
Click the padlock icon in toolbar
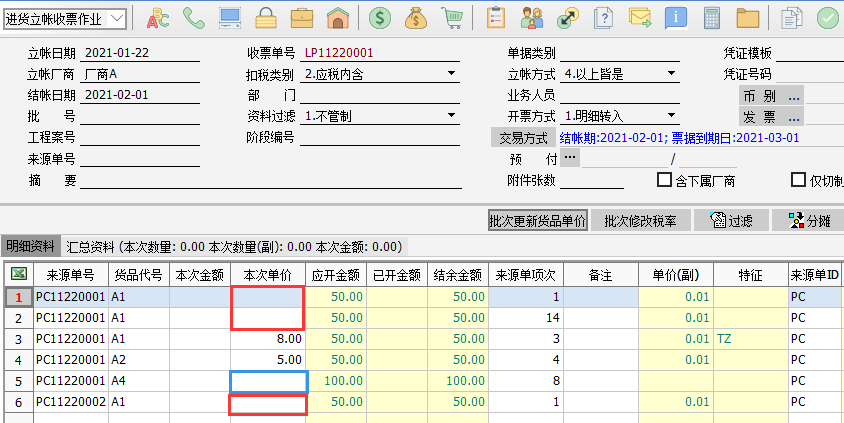pyautogui.click(x=265, y=18)
